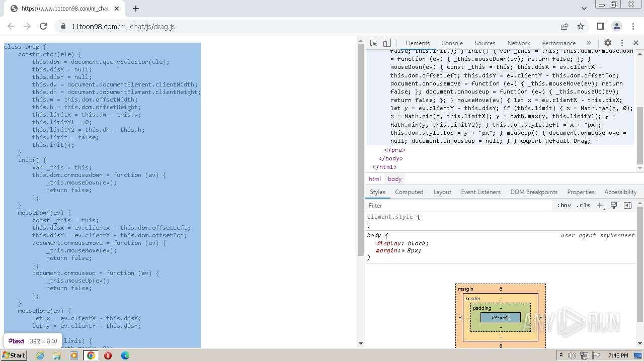The height and width of the screenshot is (362, 644).
Task: Launch Internet Explorer from taskbar
Action: (40, 355)
